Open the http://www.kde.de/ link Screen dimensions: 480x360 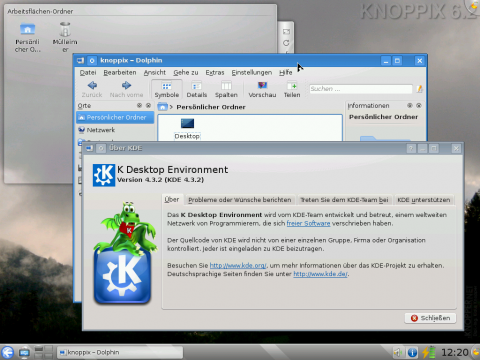pyautogui.click(x=321, y=274)
